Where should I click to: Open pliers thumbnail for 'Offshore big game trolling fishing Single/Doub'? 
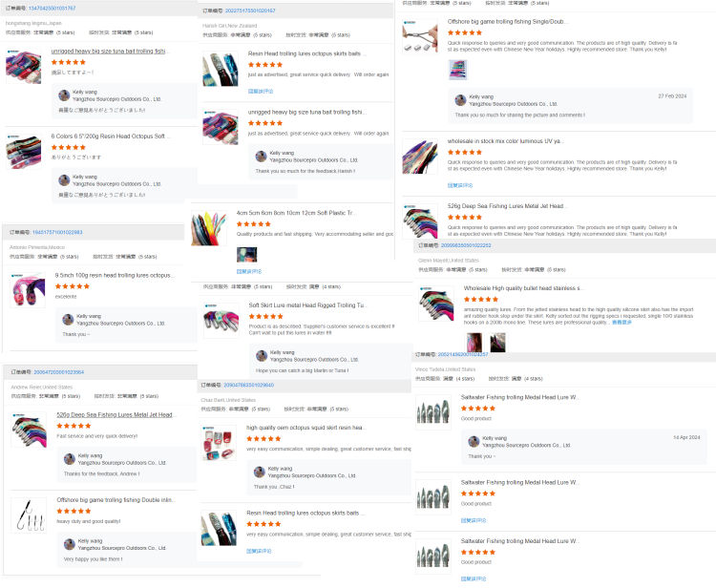click(x=420, y=35)
